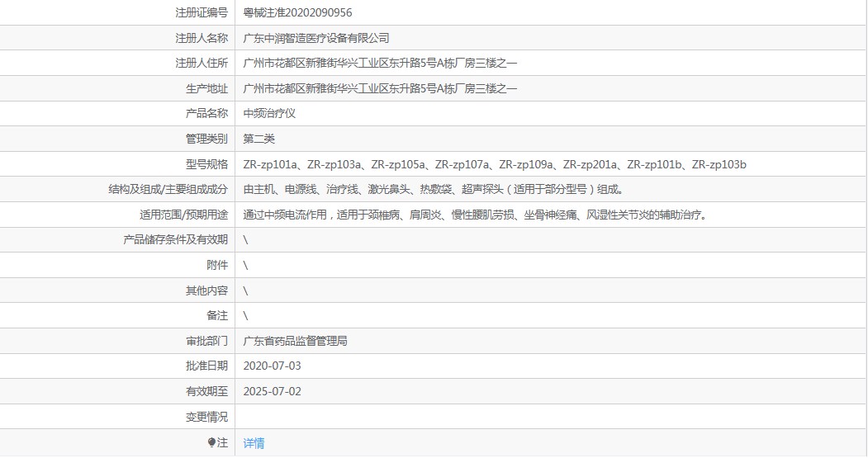868x458 pixels.
Task: Click the model list starting ZR-zp101a
Action: (495, 164)
